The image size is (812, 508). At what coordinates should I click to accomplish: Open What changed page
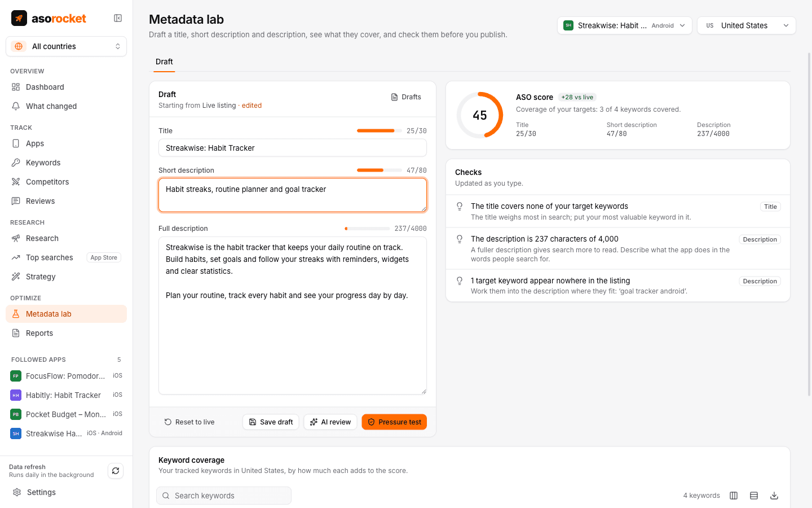pyautogui.click(x=66, y=106)
